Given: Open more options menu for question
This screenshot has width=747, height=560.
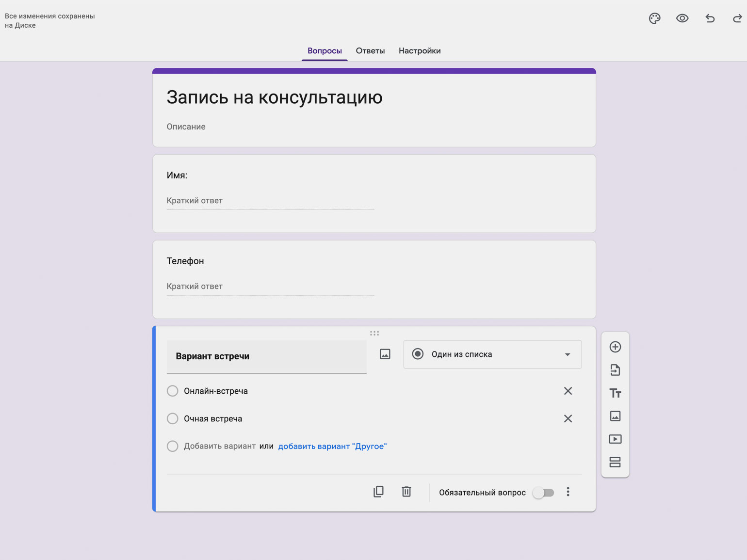Looking at the screenshot, I should point(568,492).
